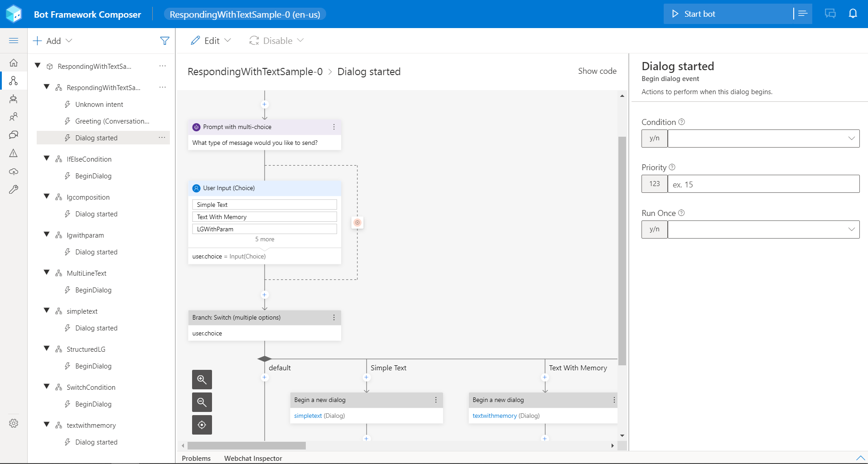Image resolution: width=868 pixels, height=464 pixels.
Task: Open the textwithmemory dialog link
Action: tap(495, 416)
